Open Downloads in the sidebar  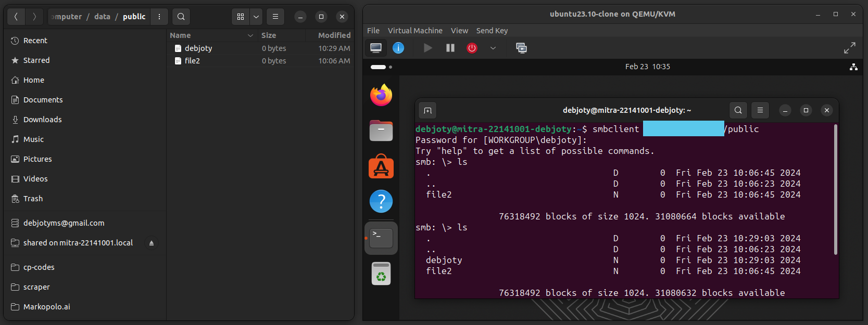coord(85,120)
